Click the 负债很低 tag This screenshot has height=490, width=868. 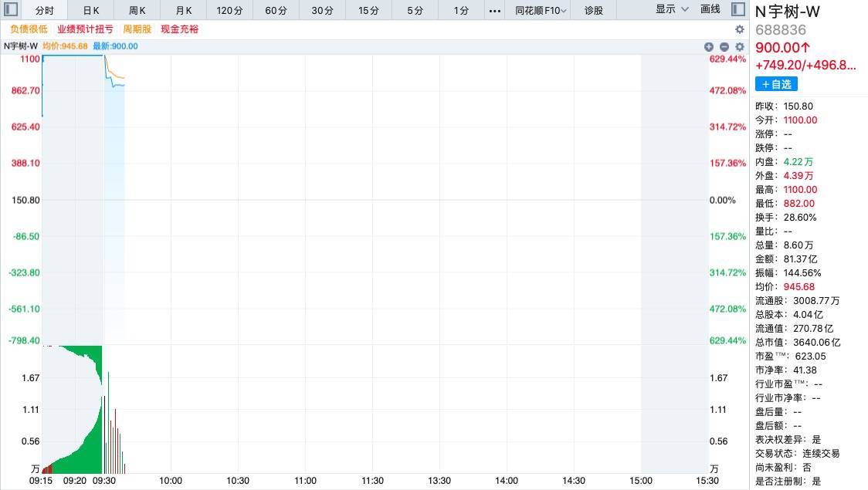(29, 29)
